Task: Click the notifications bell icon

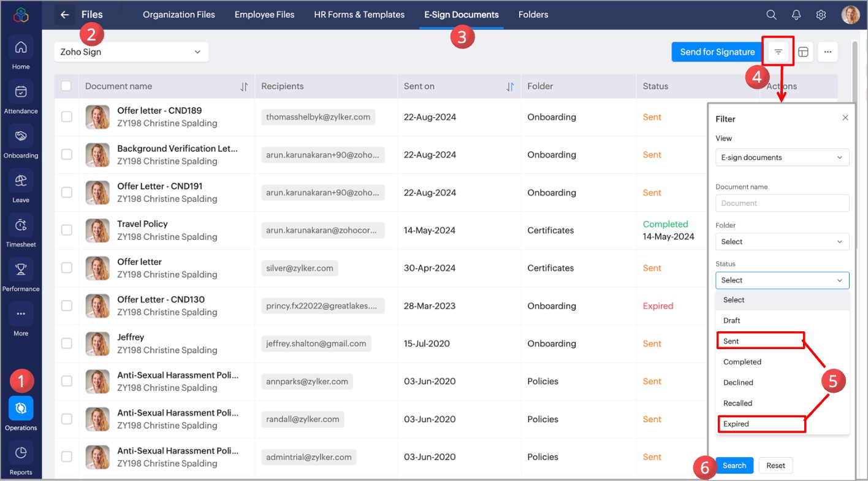Action: pyautogui.click(x=796, y=15)
